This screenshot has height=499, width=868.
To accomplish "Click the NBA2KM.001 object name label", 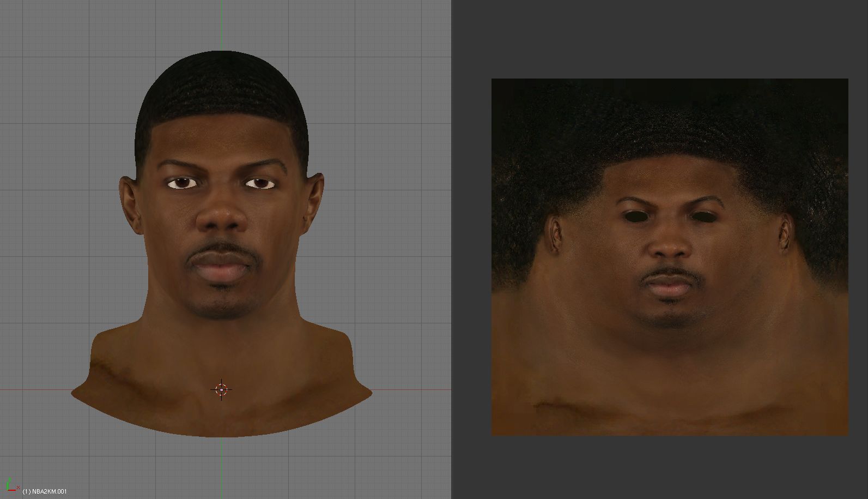I will click(x=45, y=491).
